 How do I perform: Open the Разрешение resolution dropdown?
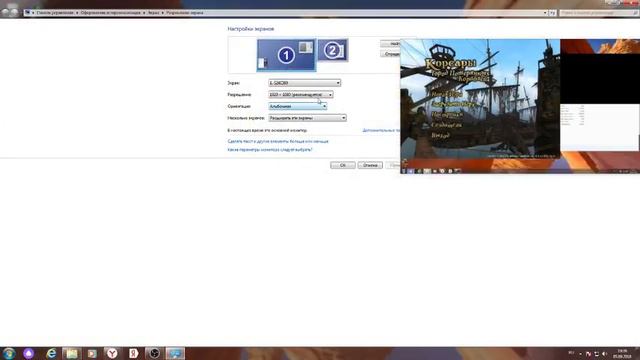tap(301, 95)
